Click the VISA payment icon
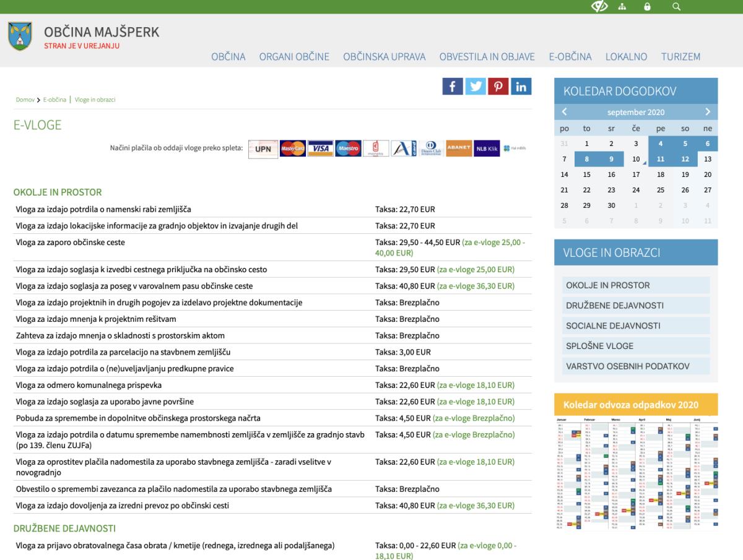This screenshot has width=743, height=560. (320, 149)
